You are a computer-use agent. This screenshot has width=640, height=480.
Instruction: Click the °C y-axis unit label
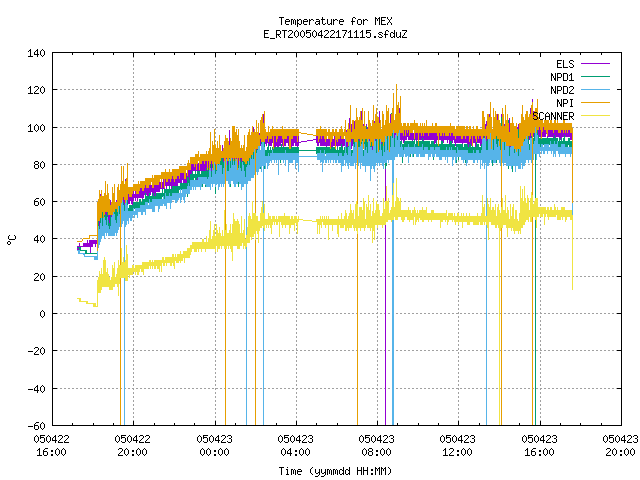click(12, 240)
